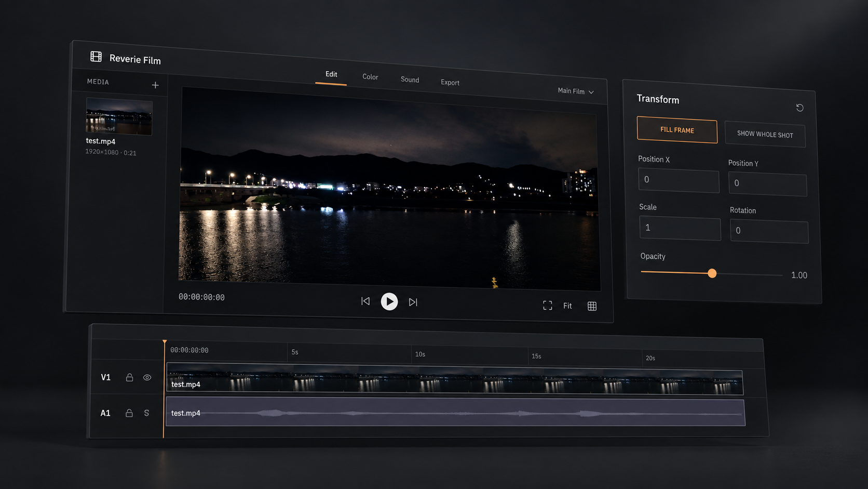Screen dimensions: 868x489
Task: Skip to next frame button
Action: pyautogui.click(x=413, y=302)
